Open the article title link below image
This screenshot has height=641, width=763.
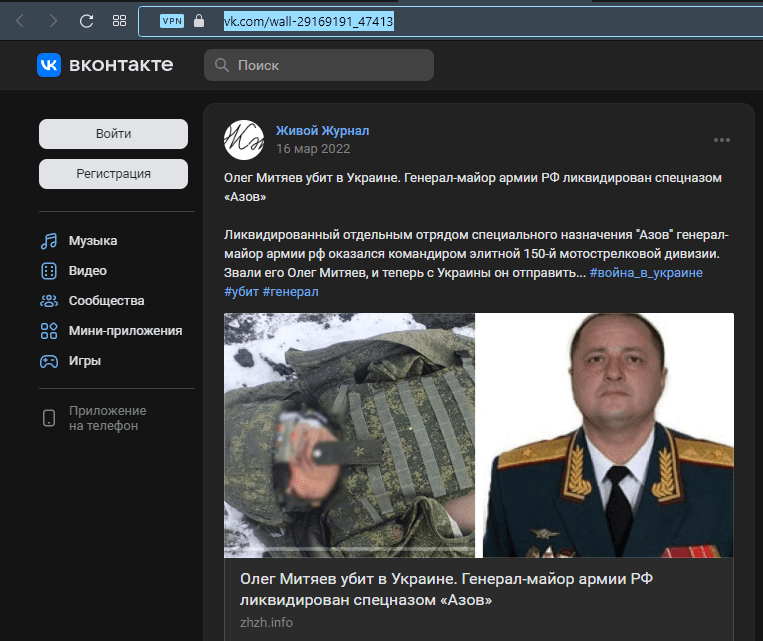click(446, 589)
